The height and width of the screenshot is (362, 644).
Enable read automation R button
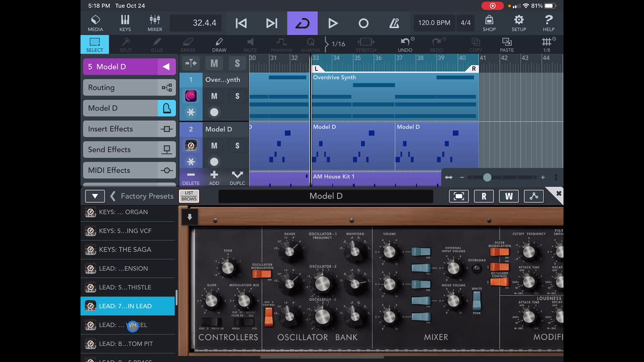coord(484,196)
